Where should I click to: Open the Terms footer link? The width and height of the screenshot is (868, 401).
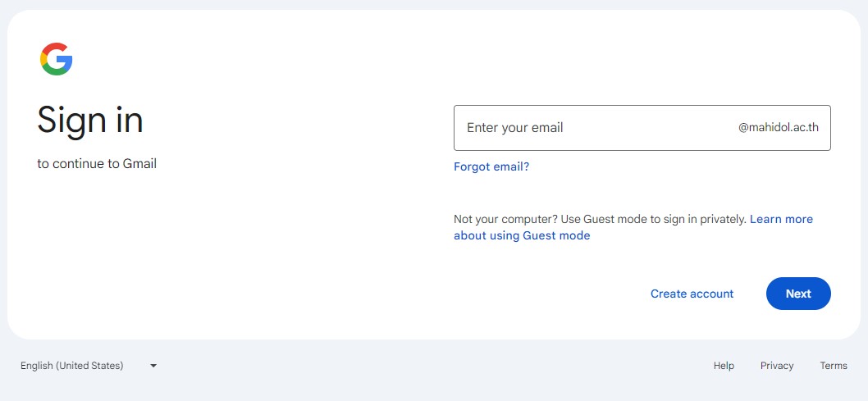click(x=834, y=366)
